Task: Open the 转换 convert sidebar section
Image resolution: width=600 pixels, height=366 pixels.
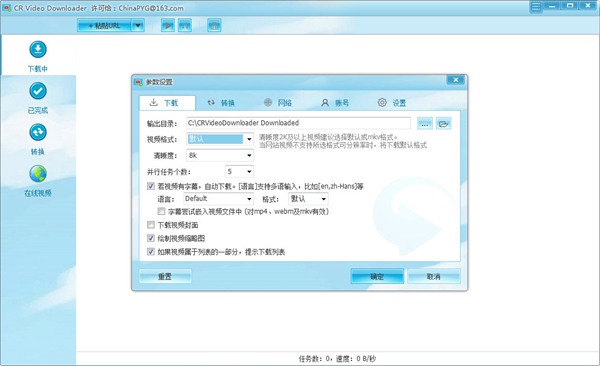Action: [38, 139]
